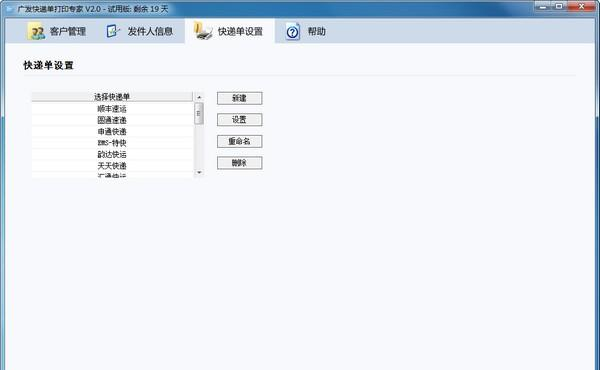Open the 帮助 tab

[305, 31]
